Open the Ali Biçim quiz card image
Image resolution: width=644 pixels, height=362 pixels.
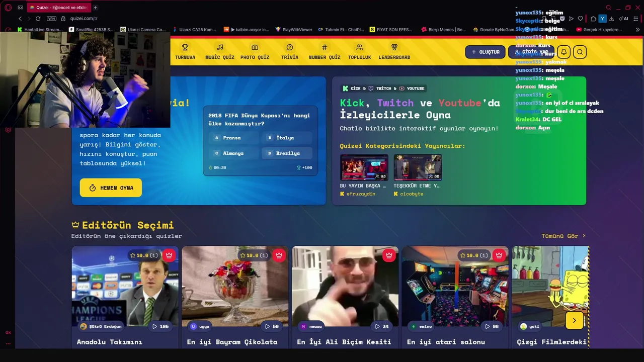tap(345, 287)
